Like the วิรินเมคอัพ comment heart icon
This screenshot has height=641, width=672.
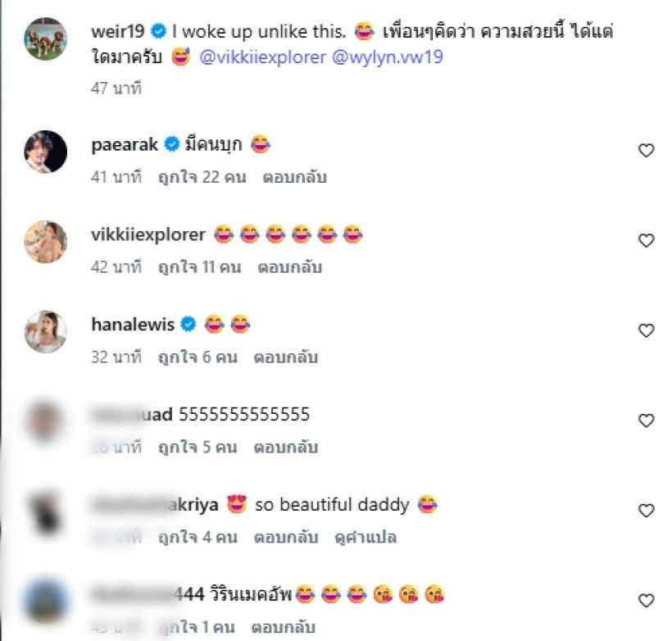(647, 601)
